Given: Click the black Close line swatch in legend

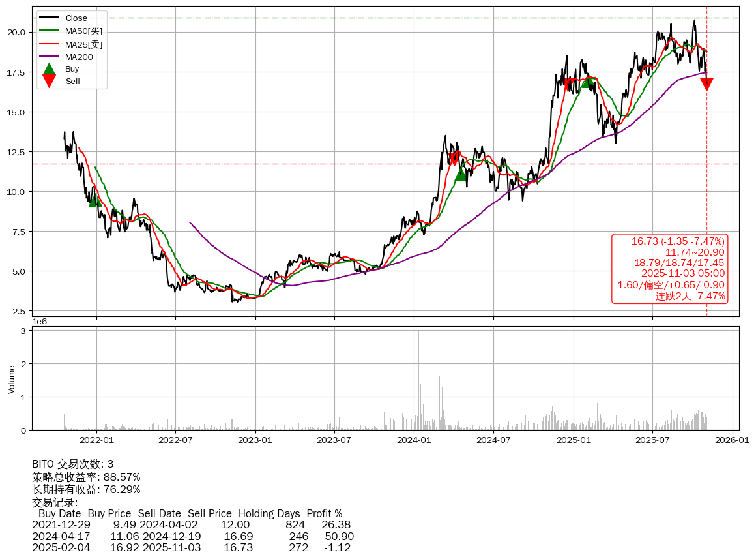Looking at the screenshot, I should click(49, 18).
